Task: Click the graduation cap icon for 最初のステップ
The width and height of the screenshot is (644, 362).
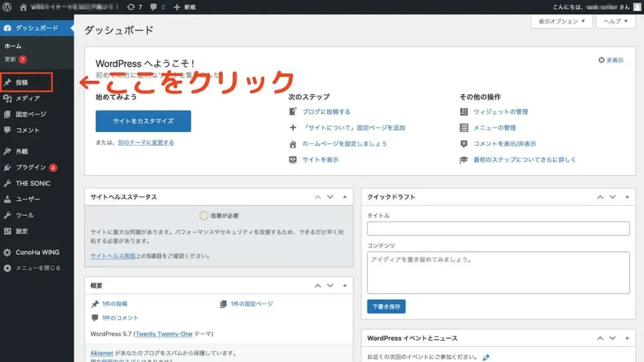Action: tap(464, 160)
